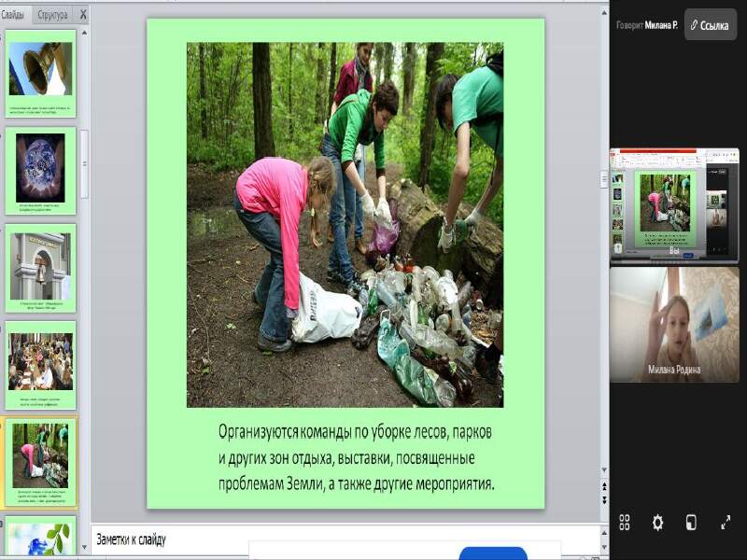Click the thumbnail pane scroll down arrow
The height and width of the screenshot is (560, 747).
[x=84, y=548]
